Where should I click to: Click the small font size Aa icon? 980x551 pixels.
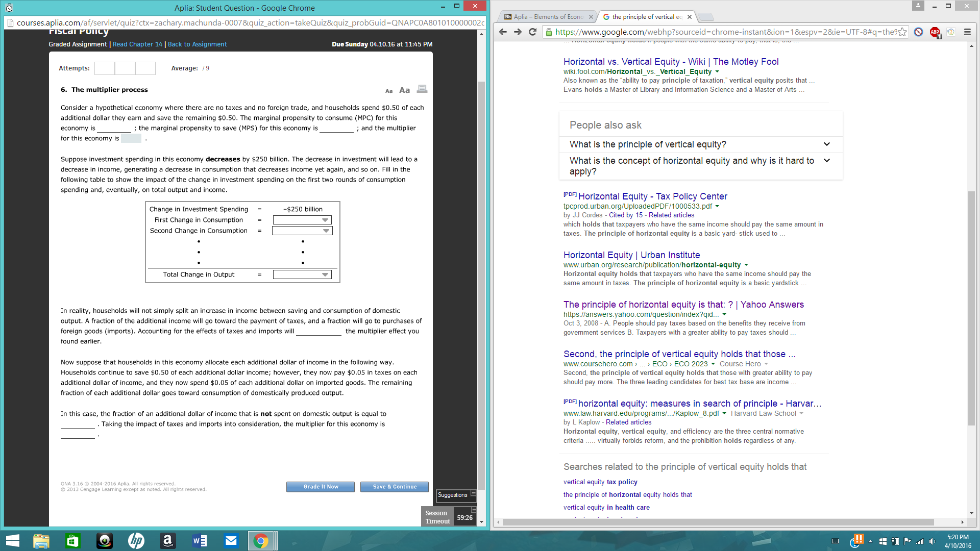[389, 91]
